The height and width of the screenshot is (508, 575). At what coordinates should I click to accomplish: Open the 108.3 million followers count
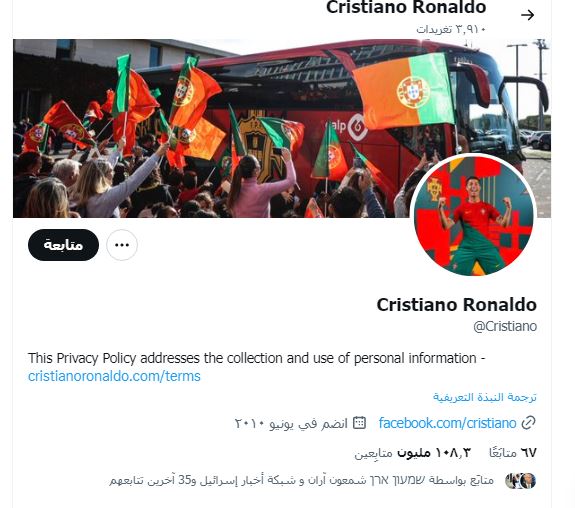click(x=412, y=453)
